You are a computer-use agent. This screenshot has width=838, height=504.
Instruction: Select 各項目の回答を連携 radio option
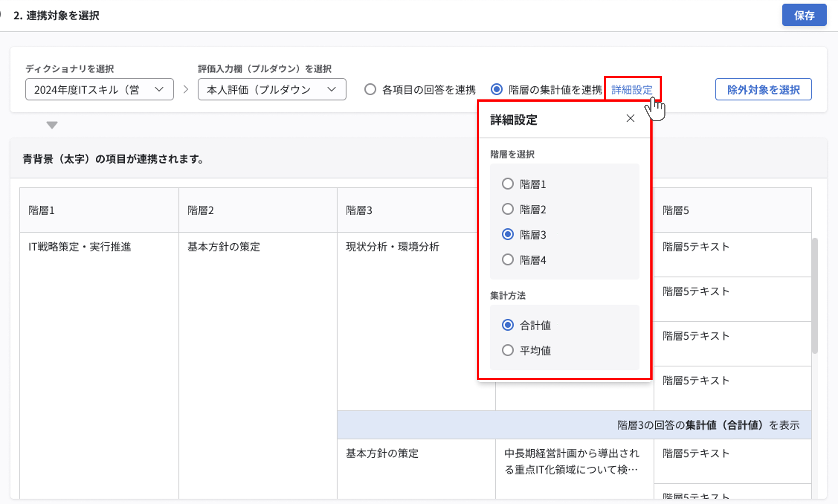(370, 90)
